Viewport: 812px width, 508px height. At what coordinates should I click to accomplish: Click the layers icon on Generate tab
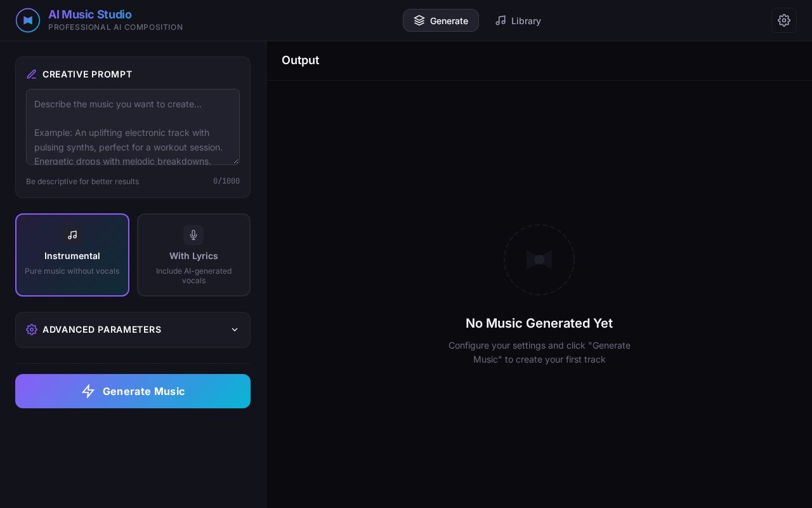coord(419,20)
